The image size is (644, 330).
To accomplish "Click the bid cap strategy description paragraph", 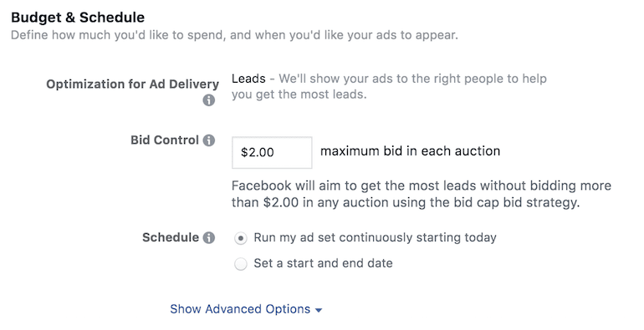I will pyautogui.click(x=422, y=194).
